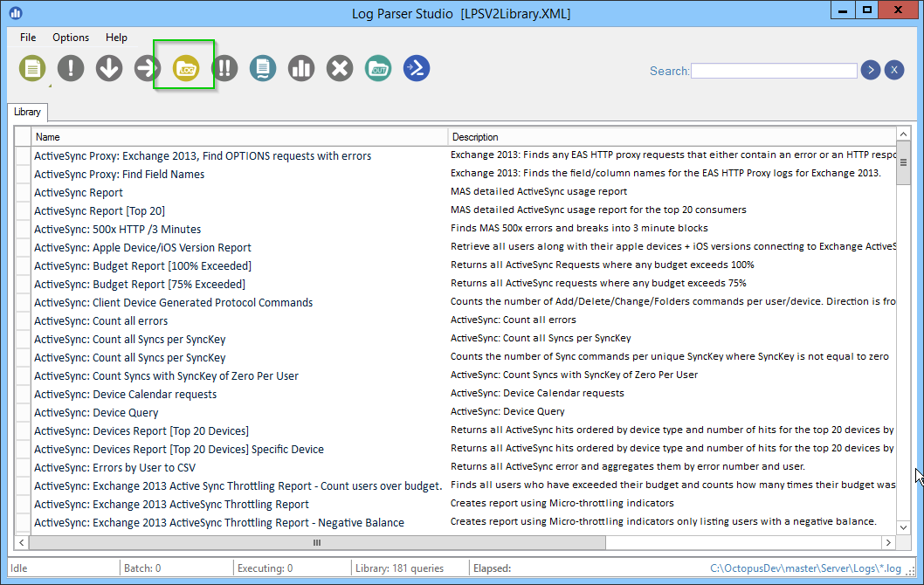Click the Search text field
This screenshot has height=585, width=924.
773,71
